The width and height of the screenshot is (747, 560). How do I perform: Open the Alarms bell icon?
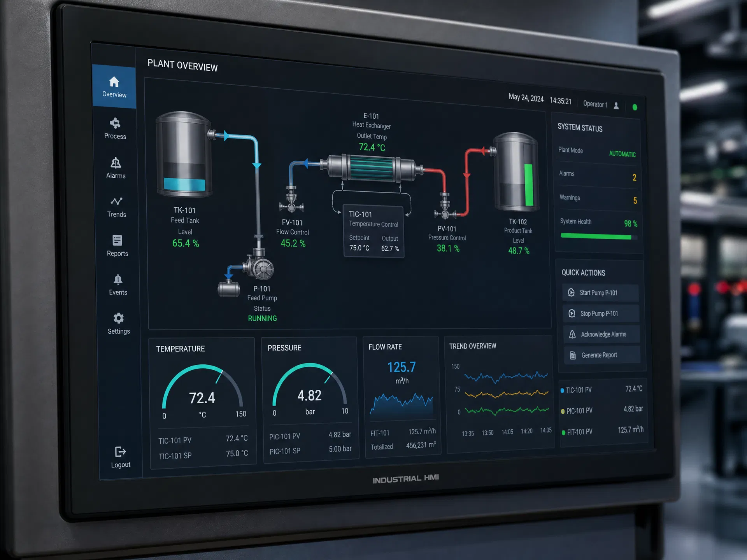(x=116, y=162)
